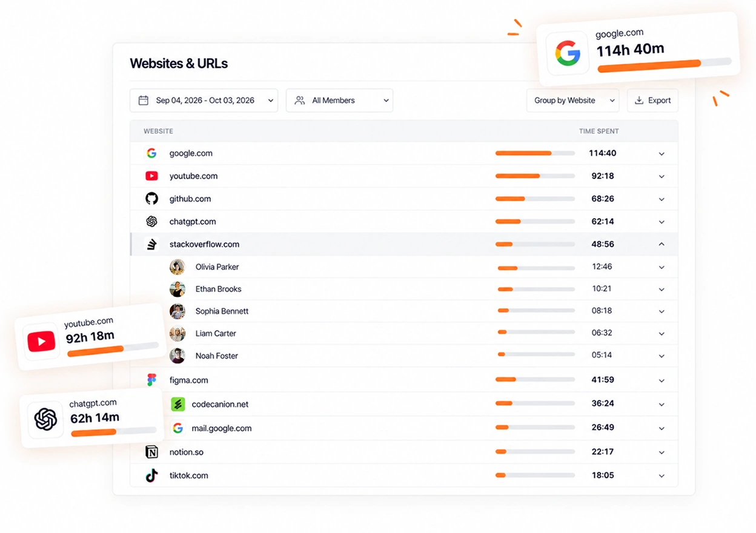Image resolution: width=756 pixels, height=533 pixels.
Task: Expand the github.com row chevron
Action: tap(661, 199)
